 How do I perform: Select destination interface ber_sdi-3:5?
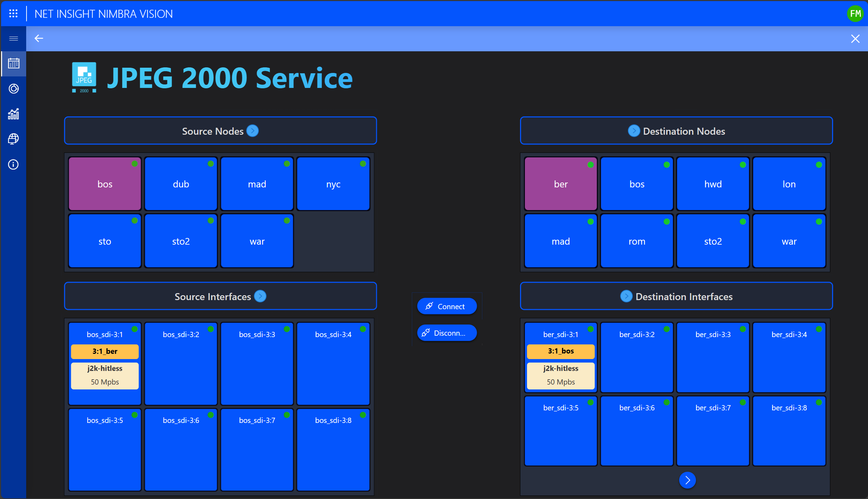click(561, 431)
